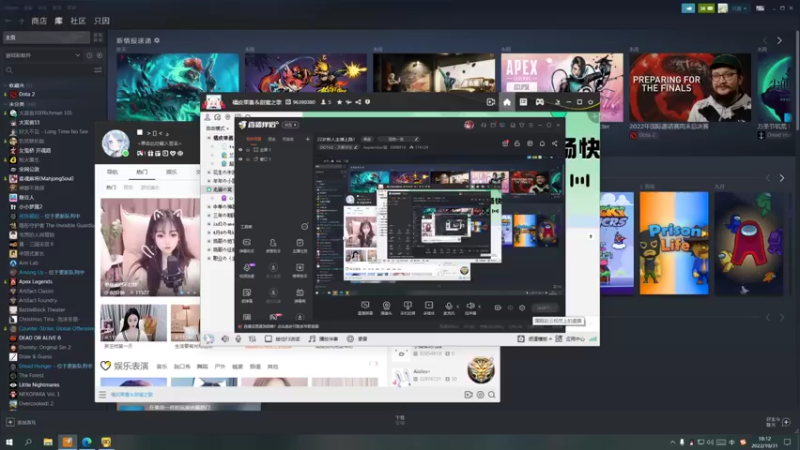
Task: Click the Steam library search field
Action: tap(48, 70)
